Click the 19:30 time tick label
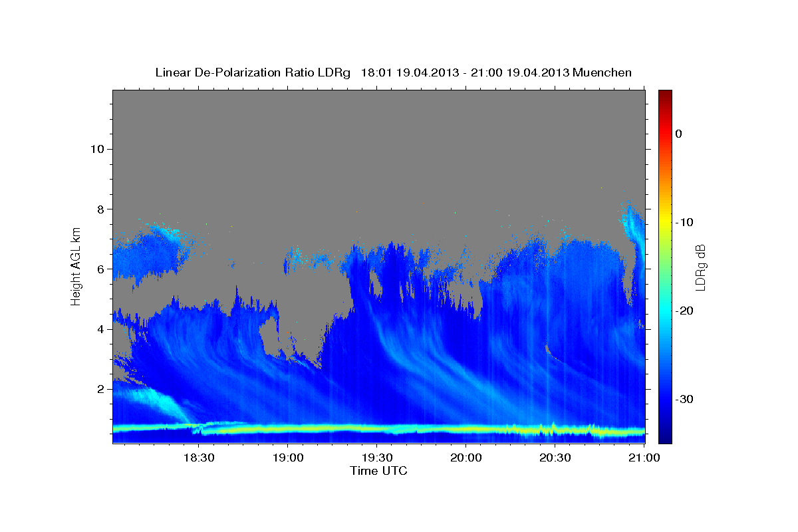The width and height of the screenshot is (798, 532). [377, 458]
